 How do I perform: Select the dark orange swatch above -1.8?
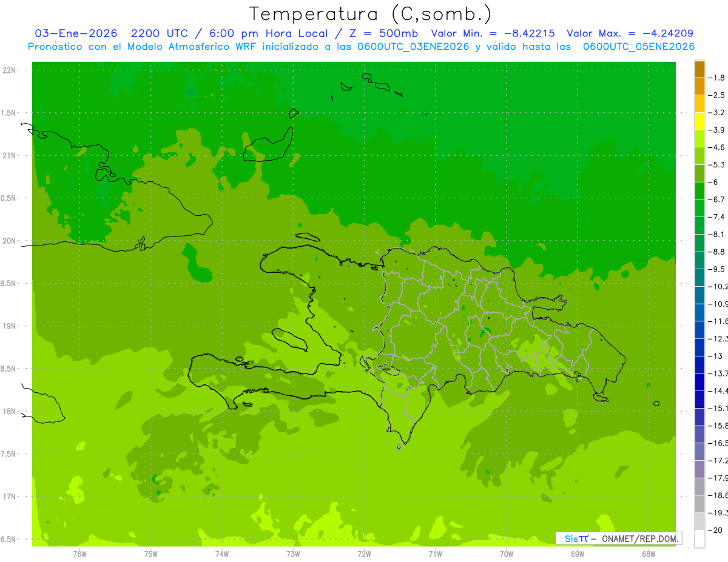(699, 69)
